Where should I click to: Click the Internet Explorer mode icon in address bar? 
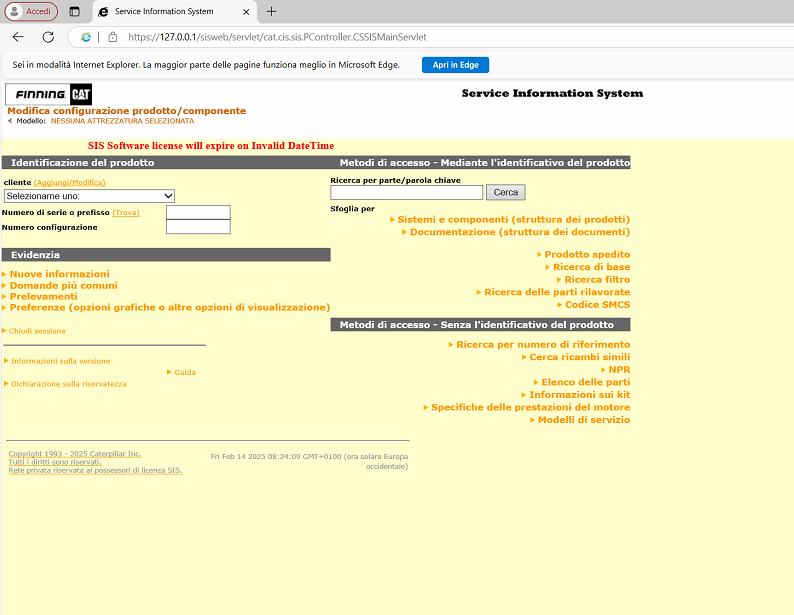point(86,37)
